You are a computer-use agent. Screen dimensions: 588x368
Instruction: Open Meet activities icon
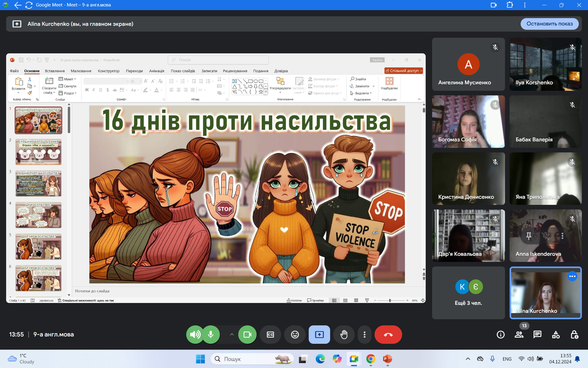tap(556, 335)
